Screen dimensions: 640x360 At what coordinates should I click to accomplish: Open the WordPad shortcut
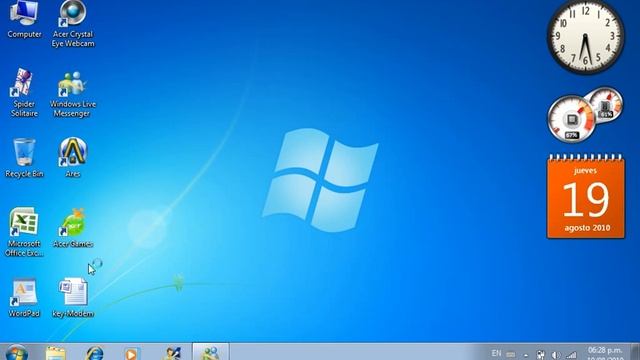pyautogui.click(x=24, y=298)
